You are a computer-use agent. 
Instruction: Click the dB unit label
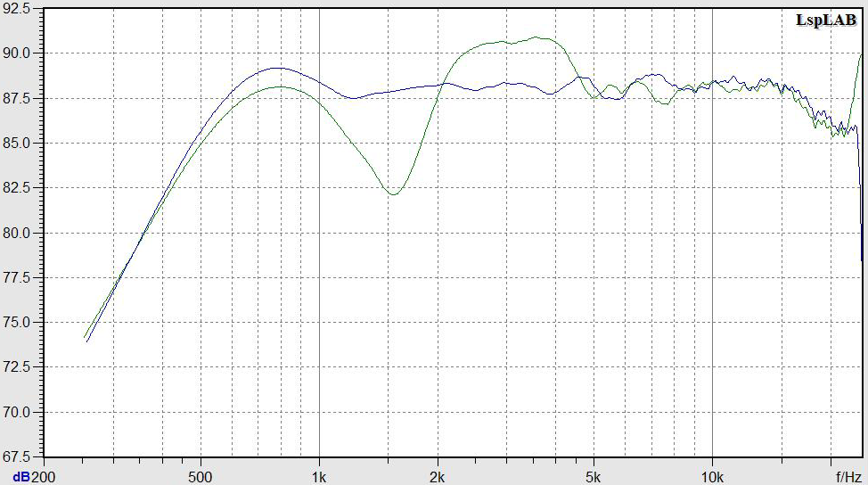21,477
